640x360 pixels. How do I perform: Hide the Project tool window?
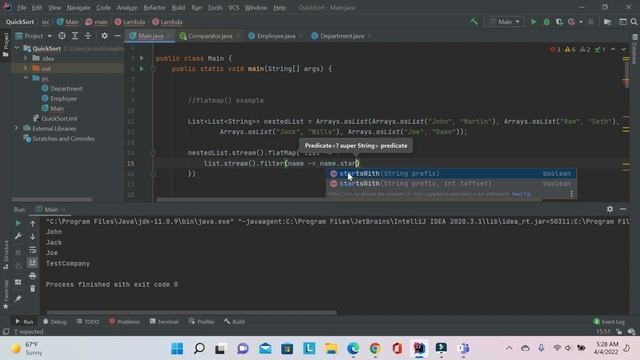[x=117, y=36]
